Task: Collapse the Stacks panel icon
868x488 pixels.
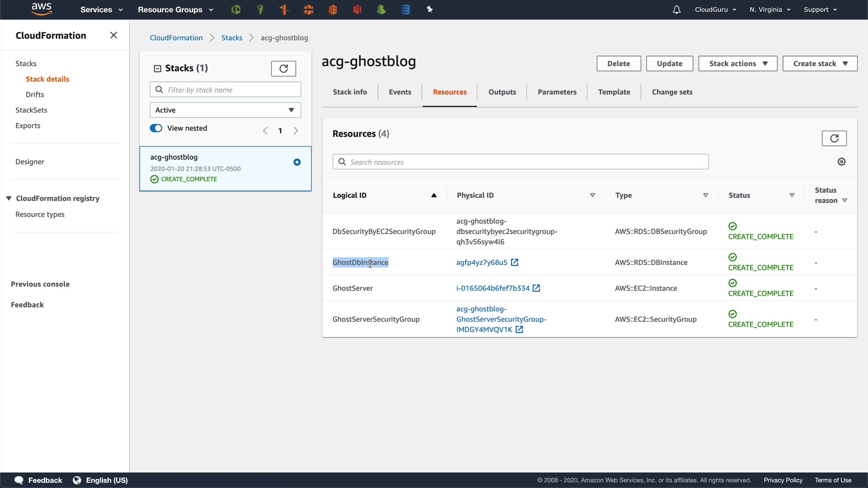Action: click(x=157, y=69)
